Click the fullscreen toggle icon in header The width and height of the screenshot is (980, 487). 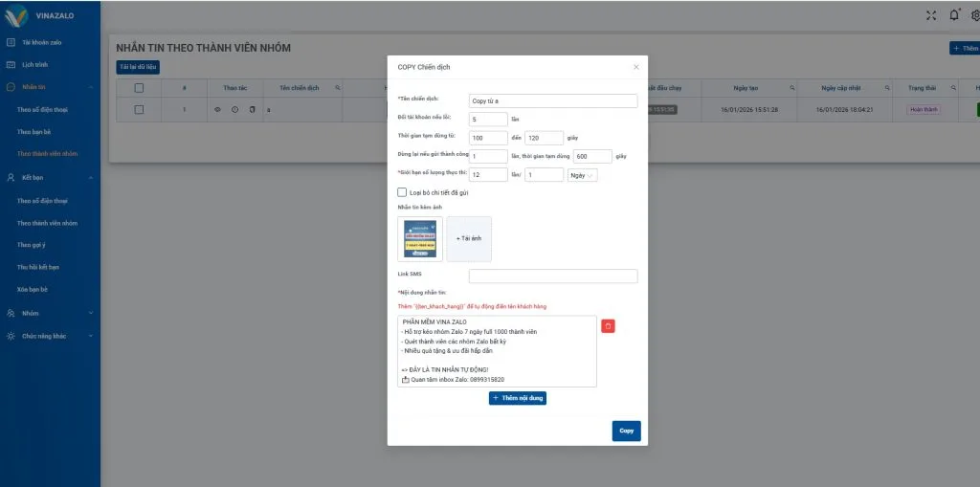(x=932, y=14)
